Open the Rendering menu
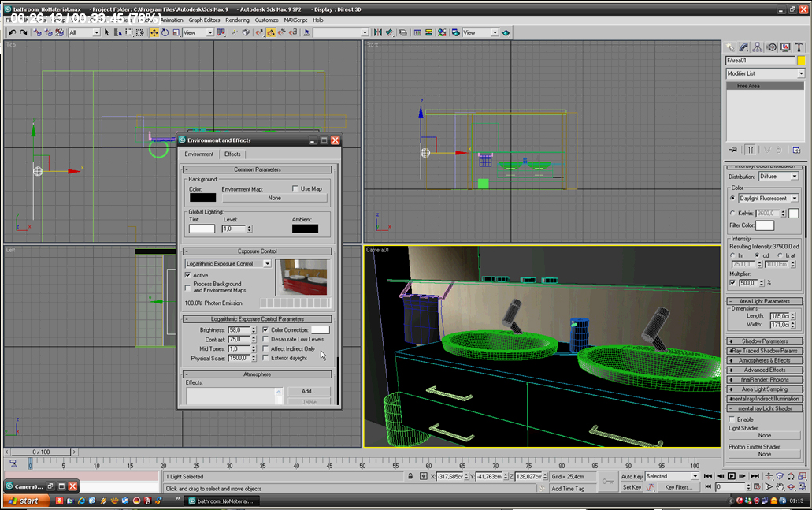 (x=237, y=20)
